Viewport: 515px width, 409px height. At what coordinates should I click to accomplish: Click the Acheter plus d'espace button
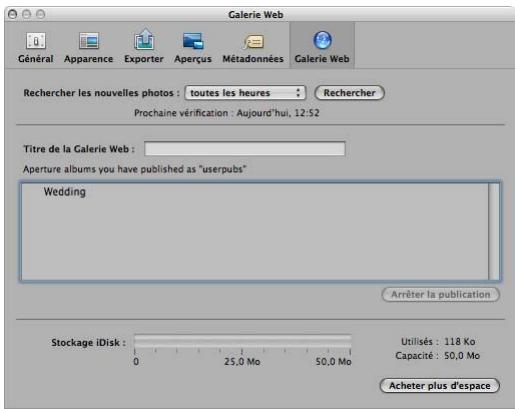click(440, 386)
